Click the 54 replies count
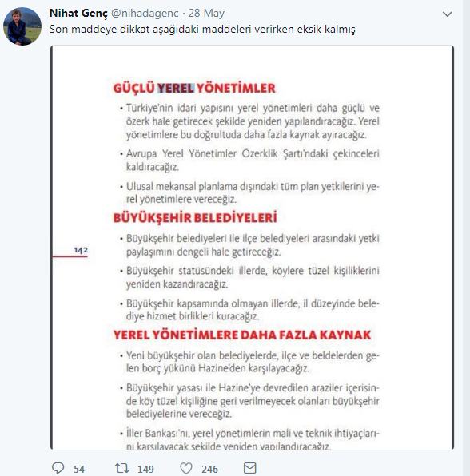The height and width of the screenshot is (476, 470). [79, 469]
